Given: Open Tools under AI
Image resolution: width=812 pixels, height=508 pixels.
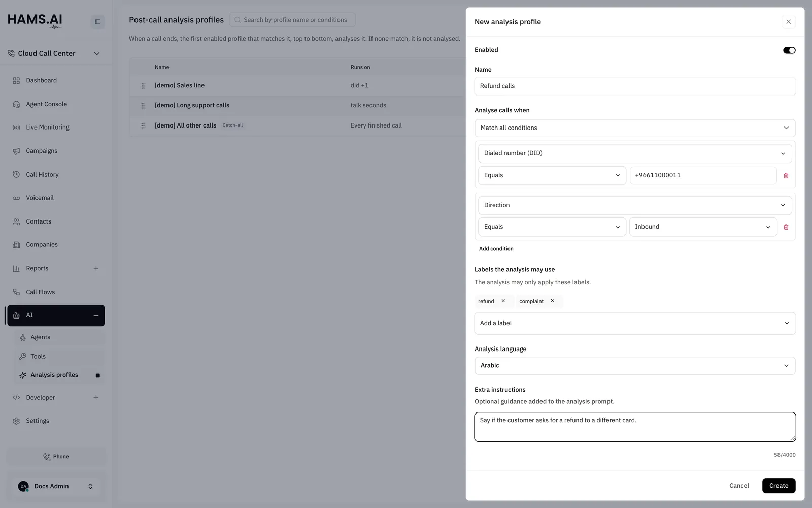Looking at the screenshot, I should pos(60,357).
